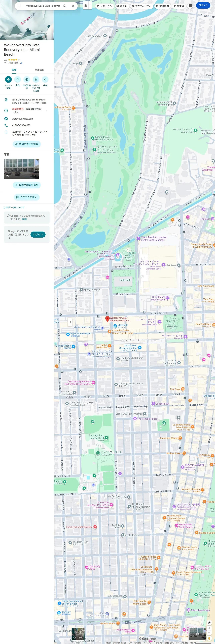The height and width of the screenshot is (644, 215).
Task: Click the 1688 Meridian Ave address row
Action: click(x=27, y=101)
